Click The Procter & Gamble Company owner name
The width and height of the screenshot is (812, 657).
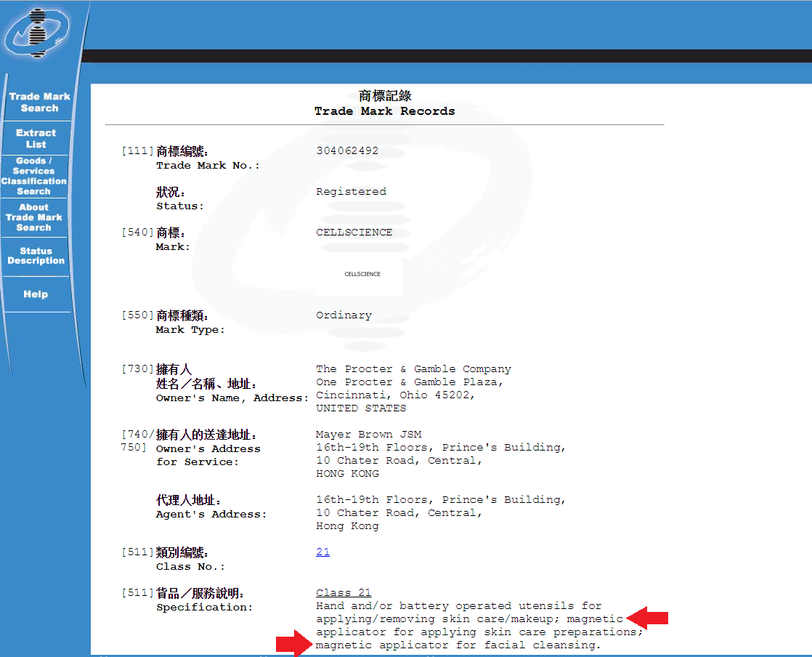click(413, 369)
